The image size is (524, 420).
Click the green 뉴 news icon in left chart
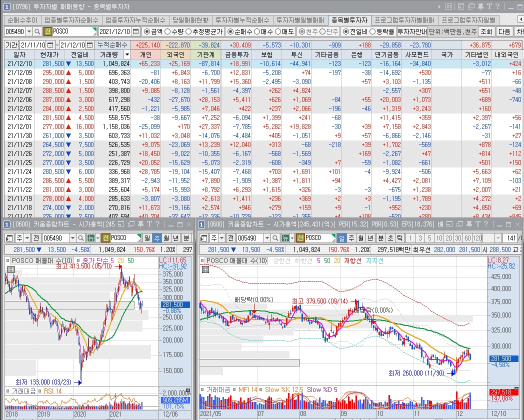tap(90, 238)
